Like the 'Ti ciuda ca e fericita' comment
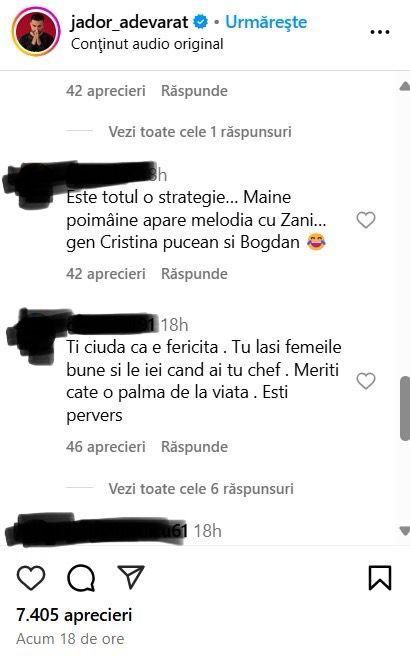 click(x=366, y=381)
